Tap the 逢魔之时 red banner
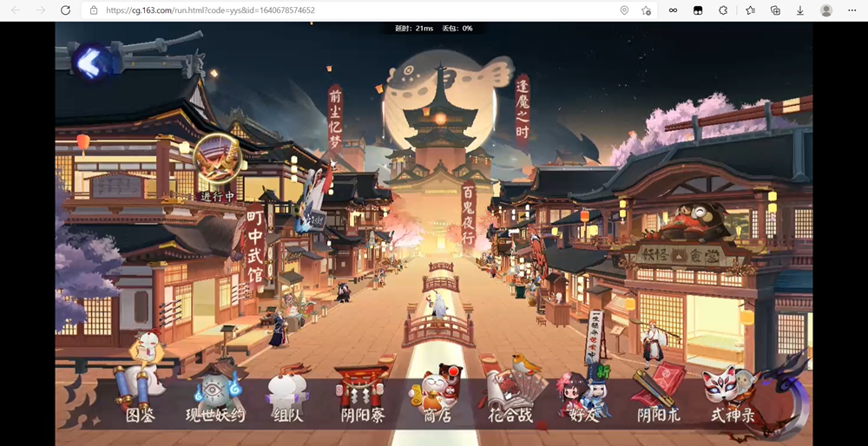 coord(522,109)
